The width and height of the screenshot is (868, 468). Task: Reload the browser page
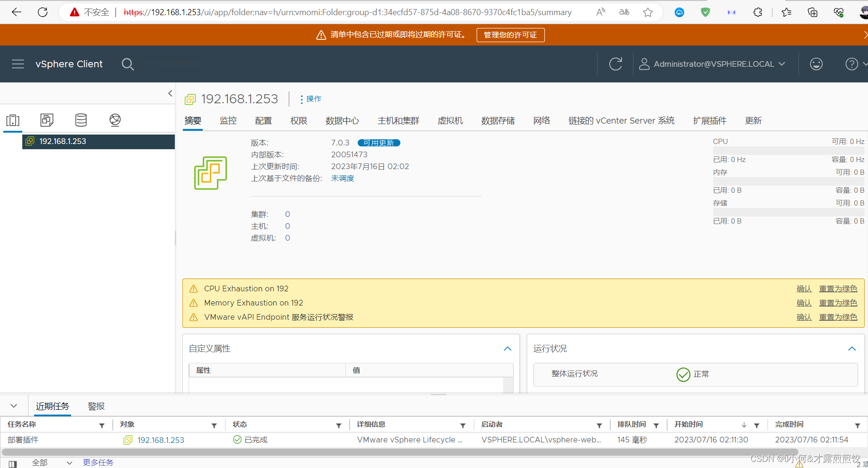coord(43,12)
